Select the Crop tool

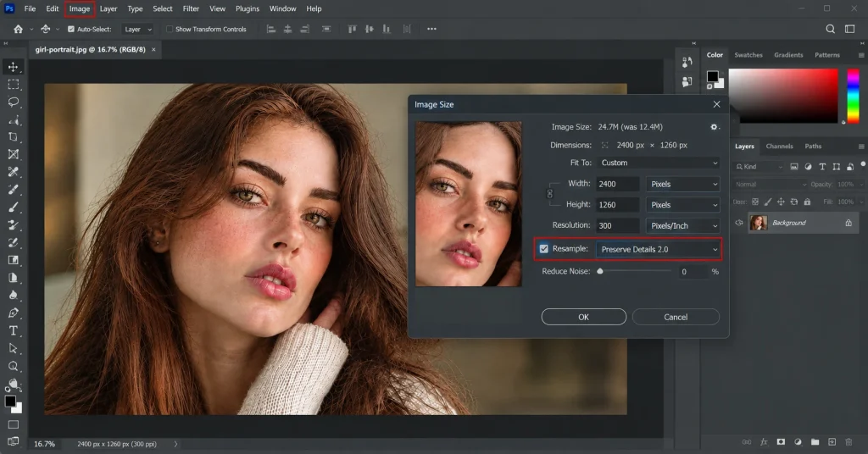tap(13, 137)
